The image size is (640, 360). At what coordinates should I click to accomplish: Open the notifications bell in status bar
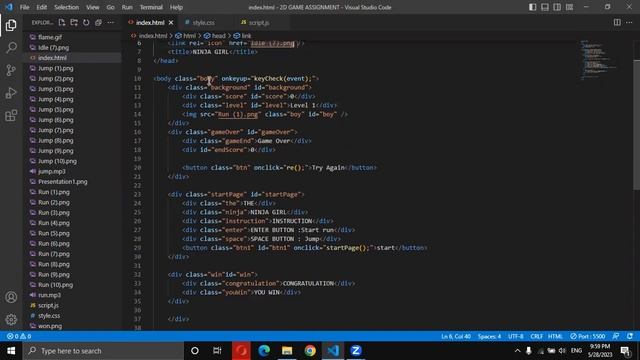[630, 336]
